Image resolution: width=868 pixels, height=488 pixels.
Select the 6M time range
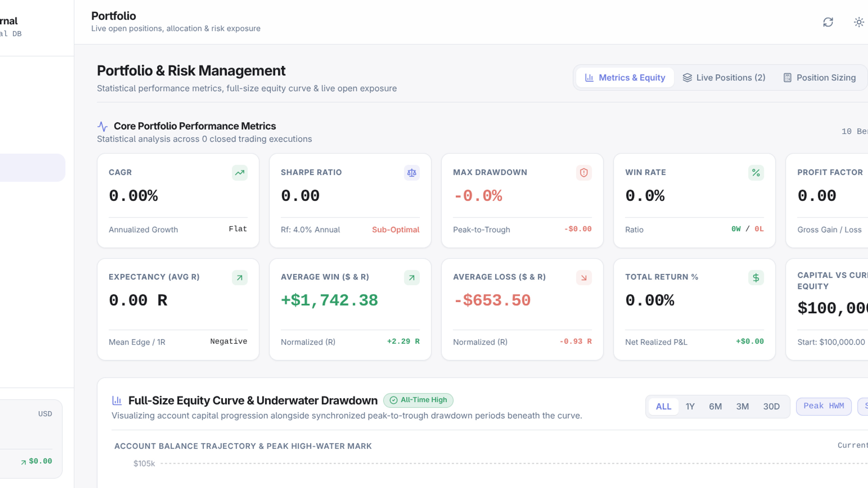(x=715, y=406)
